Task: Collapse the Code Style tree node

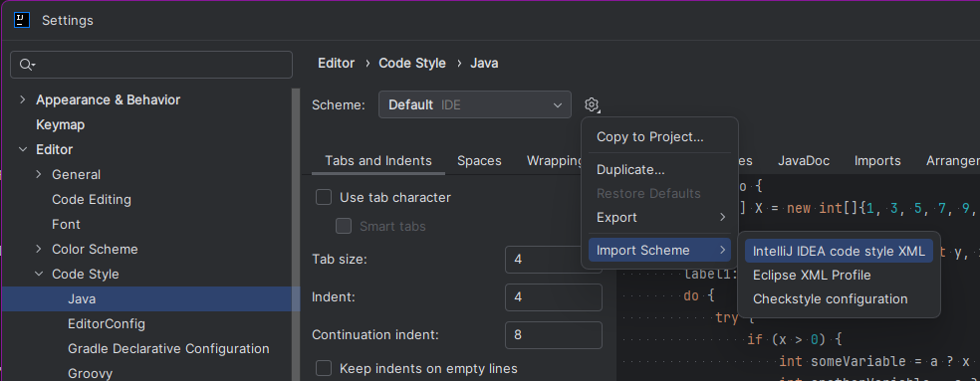Action: 40,275
